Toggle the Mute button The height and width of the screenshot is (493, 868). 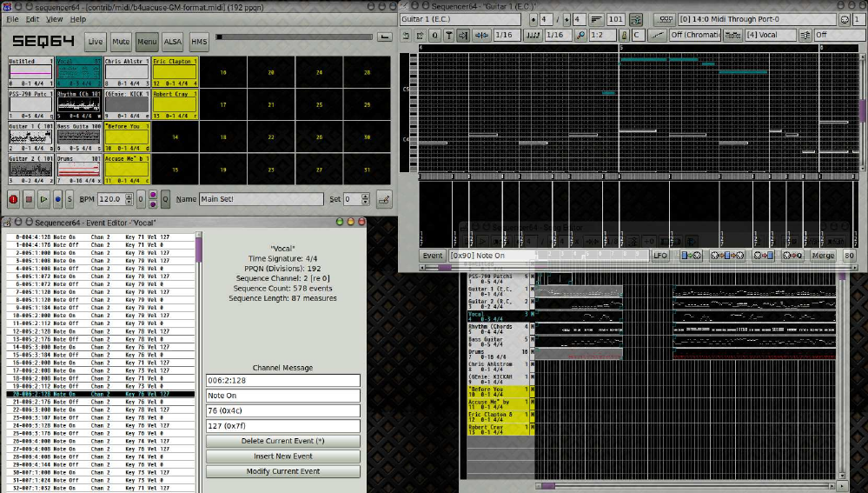tap(121, 41)
